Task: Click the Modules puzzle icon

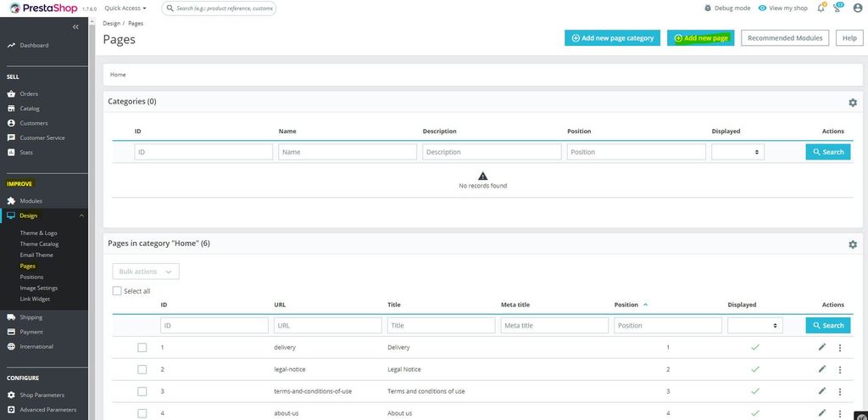Action: pos(11,200)
